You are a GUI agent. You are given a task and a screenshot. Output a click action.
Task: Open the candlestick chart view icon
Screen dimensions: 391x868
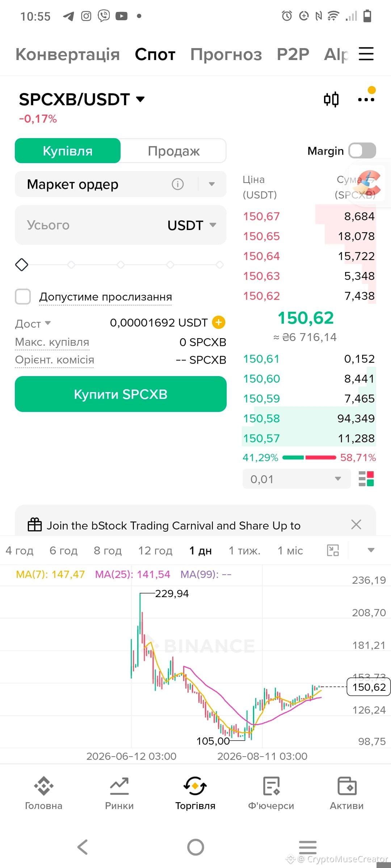[331, 99]
